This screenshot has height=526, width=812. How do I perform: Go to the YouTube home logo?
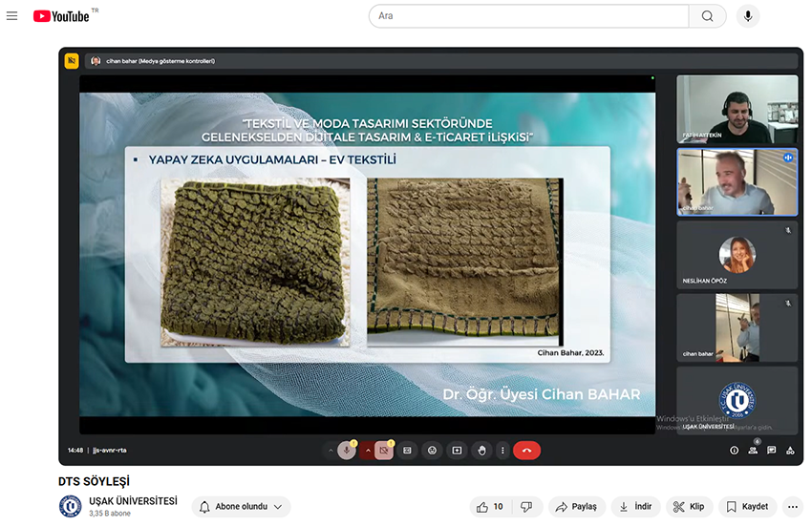[60, 16]
